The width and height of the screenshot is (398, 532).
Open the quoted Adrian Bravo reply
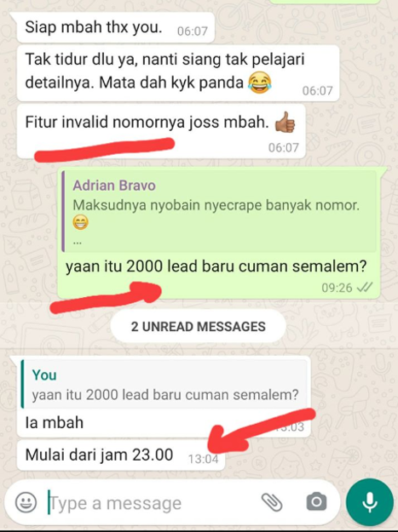coord(219,211)
